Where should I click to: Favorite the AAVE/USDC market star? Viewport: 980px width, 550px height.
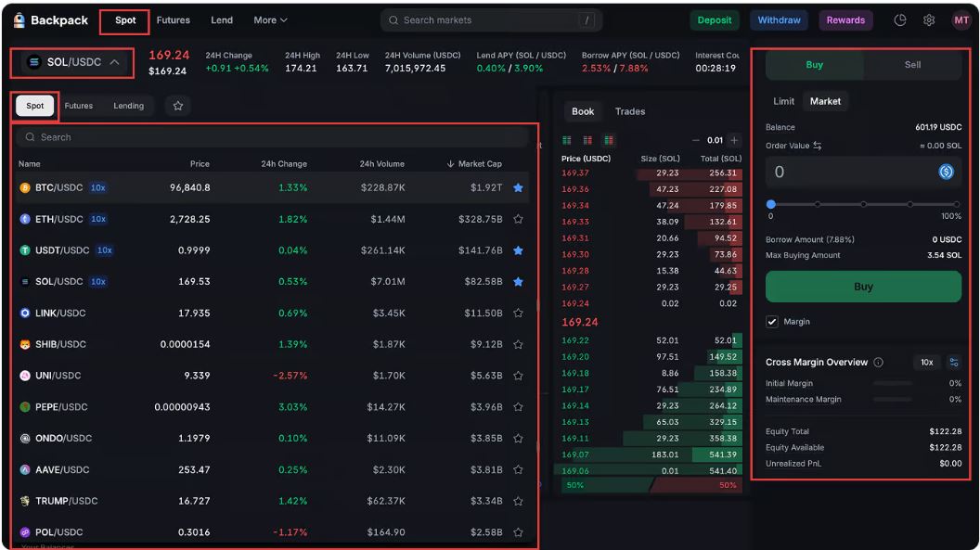pos(518,469)
